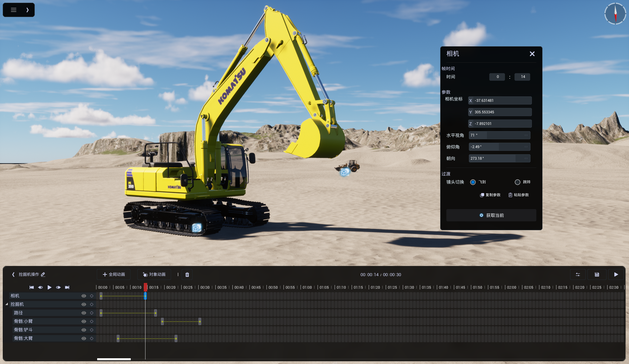Add keyframe diamond on 路径 track
The width and height of the screenshot is (629, 364).
click(x=92, y=313)
